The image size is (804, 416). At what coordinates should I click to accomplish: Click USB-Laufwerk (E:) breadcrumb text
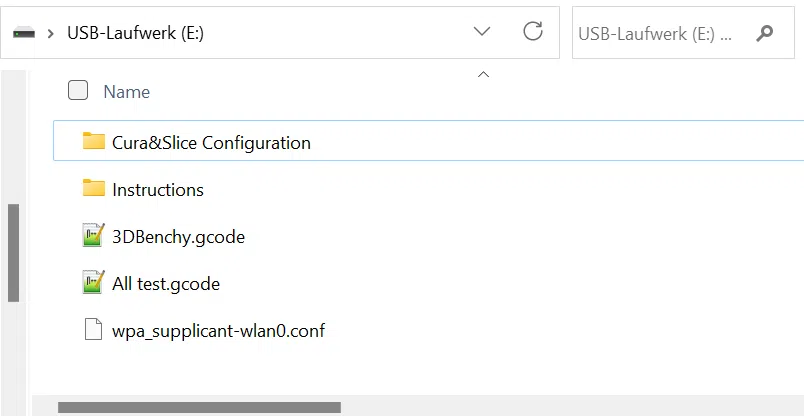(136, 33)
